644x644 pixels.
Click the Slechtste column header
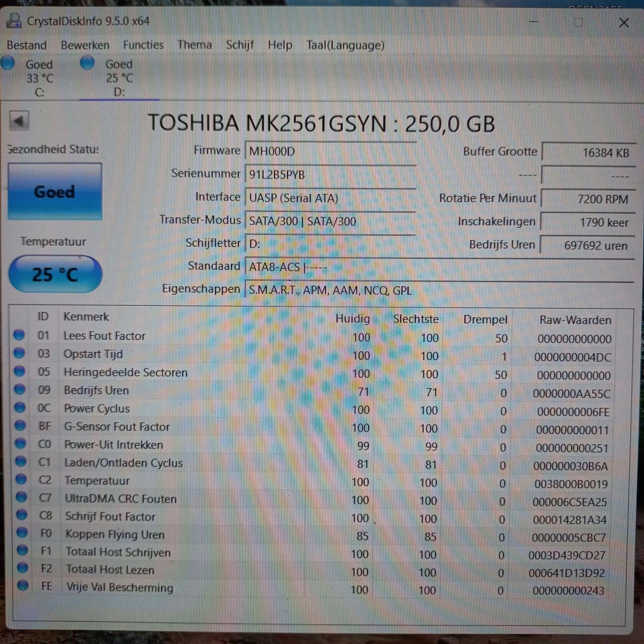tap(416, 319)
